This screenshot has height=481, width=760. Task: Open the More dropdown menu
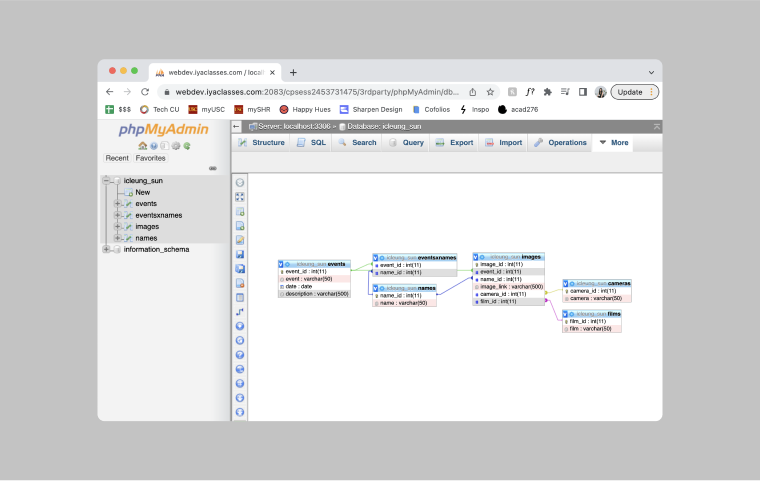coord(613,143)
